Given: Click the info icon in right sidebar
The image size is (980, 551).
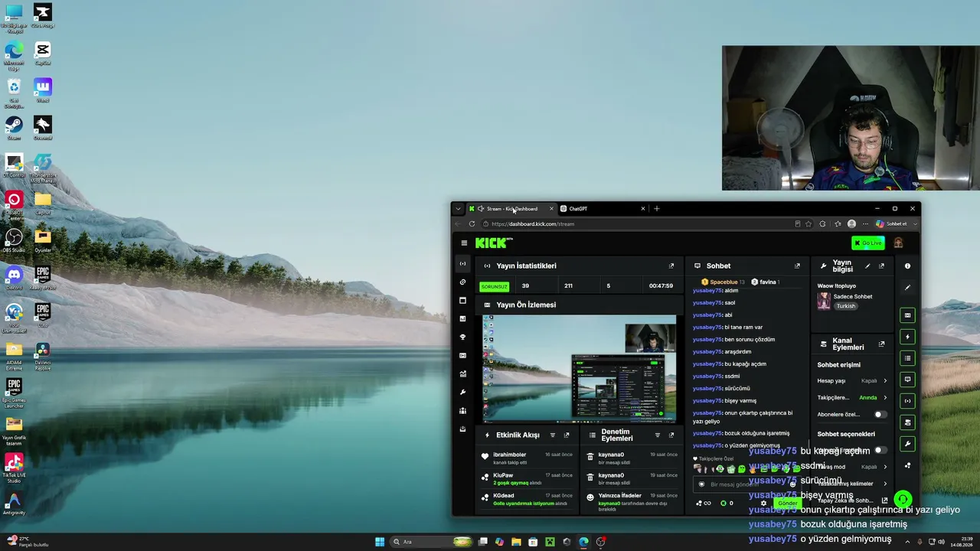Looking at the screenshot, I should click(907, 266).
